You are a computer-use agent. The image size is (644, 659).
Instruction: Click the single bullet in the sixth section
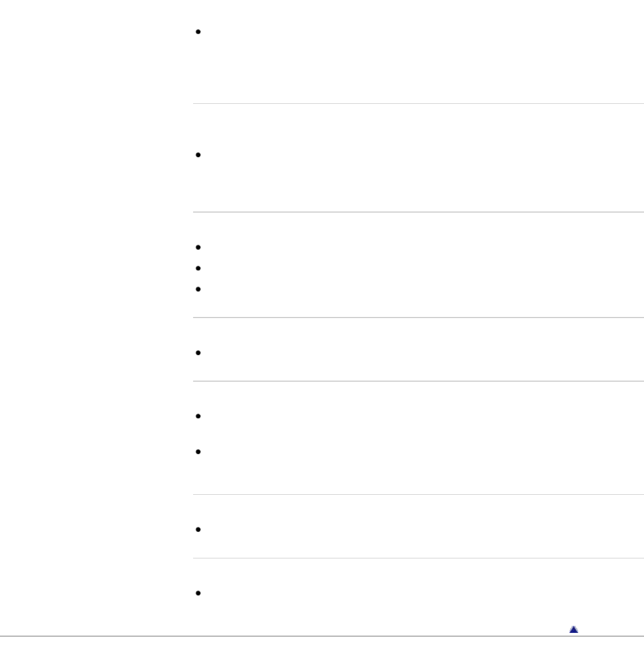pyautogui.click(x=198, y=530)
